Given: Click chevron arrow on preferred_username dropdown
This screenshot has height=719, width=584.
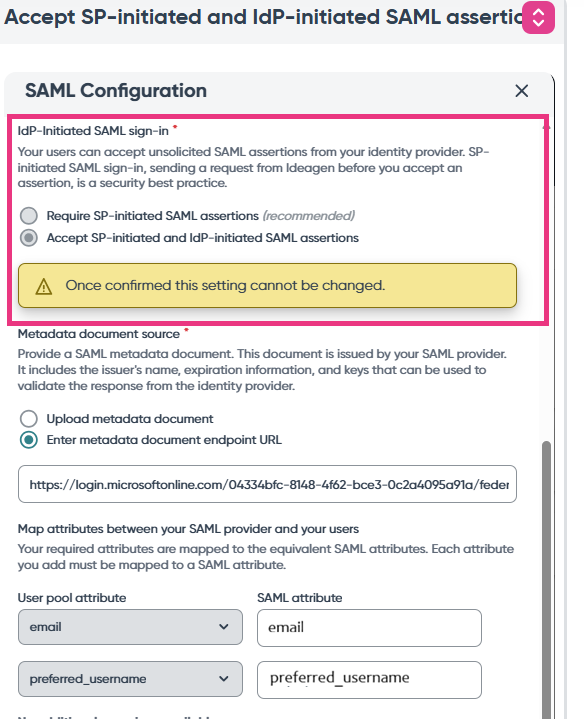Looking at the screenshot, I should pos(224,679).
